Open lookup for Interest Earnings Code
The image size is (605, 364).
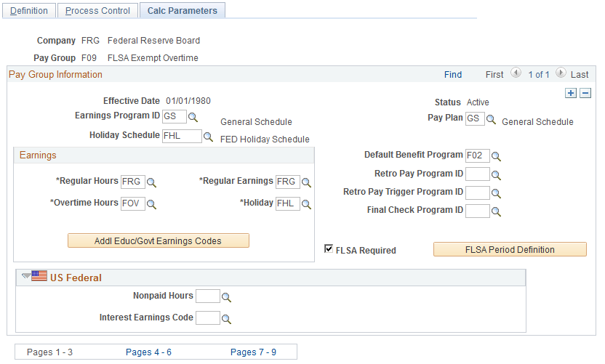[x=226, y=319]
